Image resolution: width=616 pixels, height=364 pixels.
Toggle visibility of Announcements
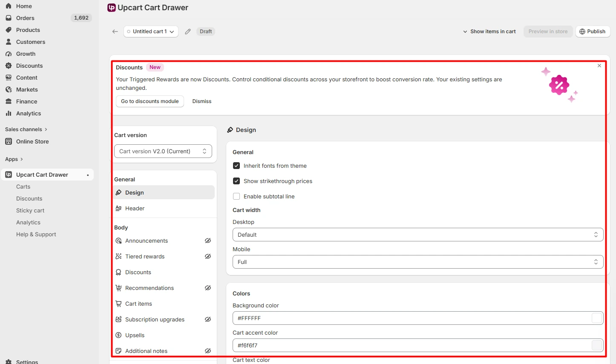click(208, 241)
